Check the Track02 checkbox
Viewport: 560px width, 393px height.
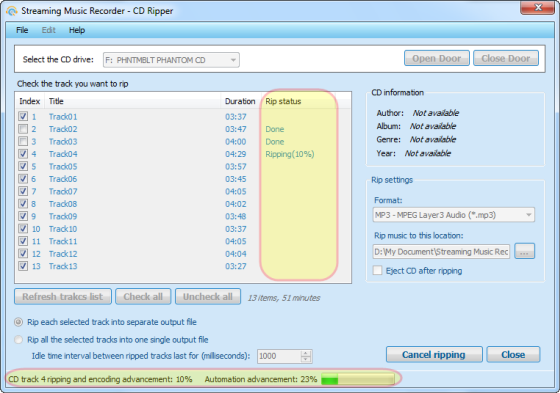[23, 129]
